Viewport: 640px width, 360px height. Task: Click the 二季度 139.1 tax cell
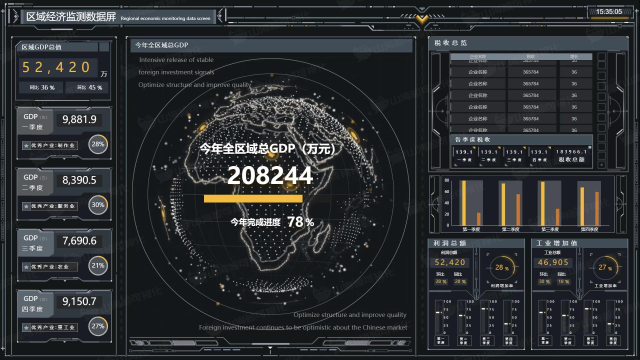coord(489,155)
